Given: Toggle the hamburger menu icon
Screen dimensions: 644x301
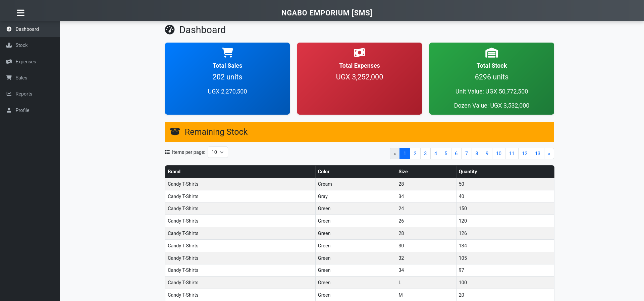Looking at the screenshot, I should tap(20, 13).
